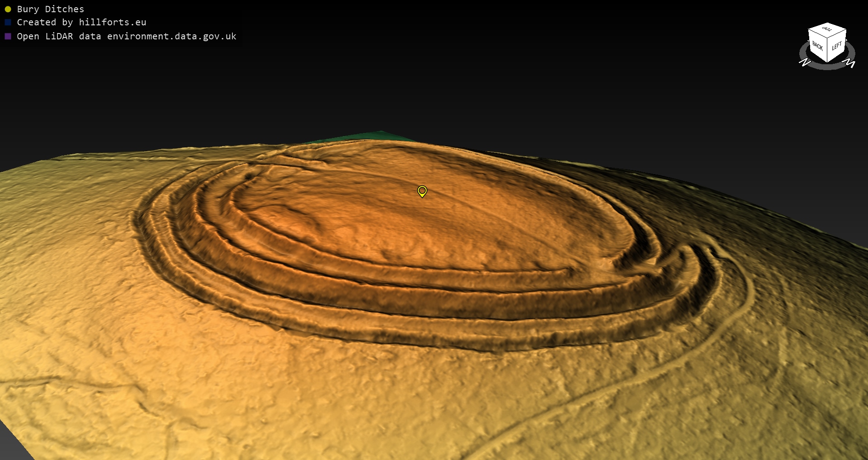
Task: Select the BACK face of the view cube
Action: tap(817, 46)
